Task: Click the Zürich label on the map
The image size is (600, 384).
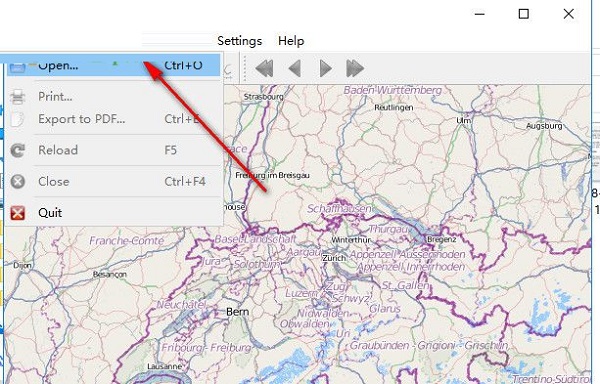Action: tap(334, 258)
